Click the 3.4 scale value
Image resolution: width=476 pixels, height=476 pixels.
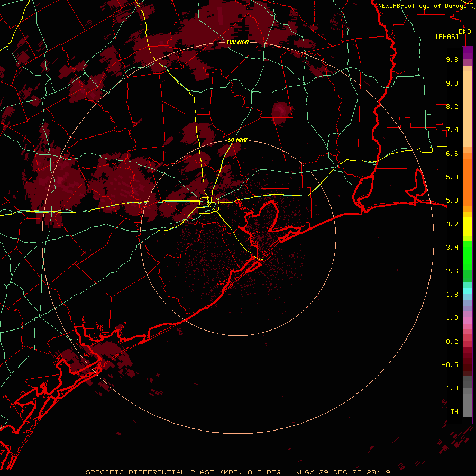tap(452, 248)
